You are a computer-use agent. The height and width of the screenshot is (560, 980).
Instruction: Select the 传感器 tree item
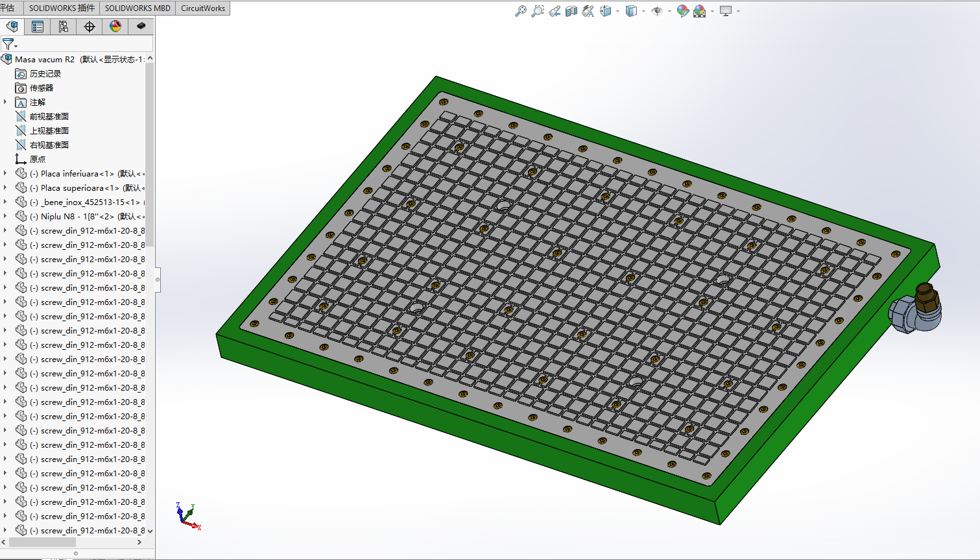point(42,88)
